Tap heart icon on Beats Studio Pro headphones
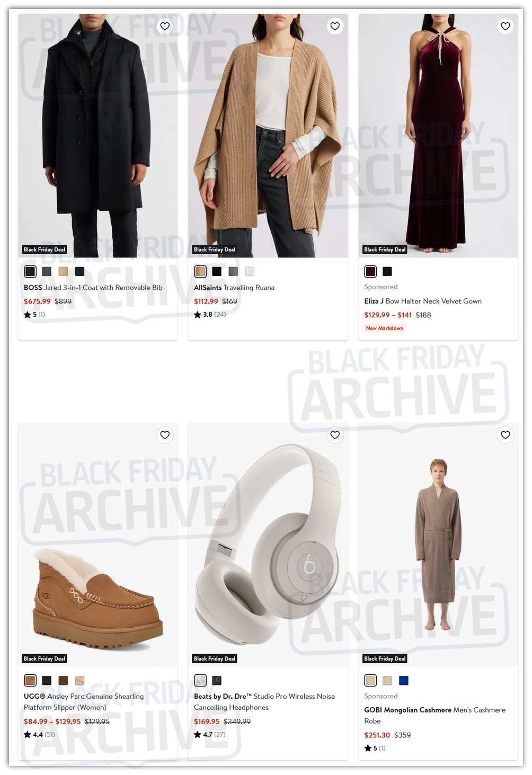This screenshot has width=532, height=775. point(335,435)
